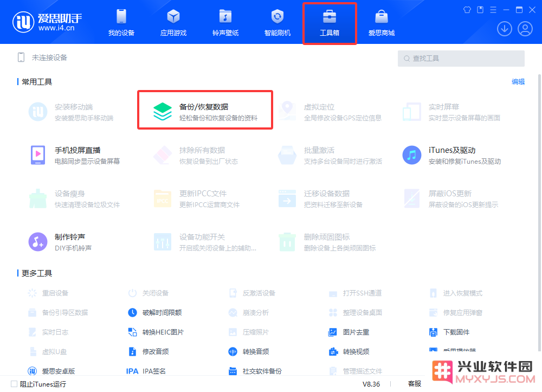Viewport: 542px width, 392px height.
Task: Open the 我的设备 tab
Action: pos(121,23)
